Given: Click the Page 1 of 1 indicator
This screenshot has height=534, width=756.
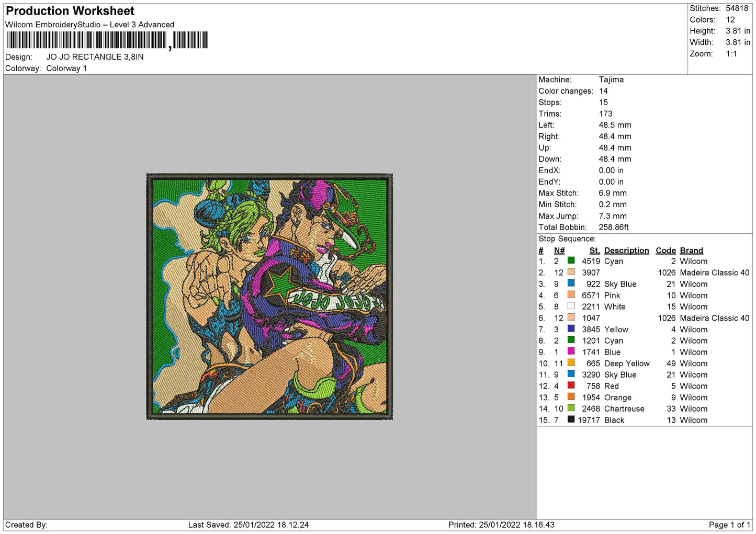Looking at the screenshot, I should 729,525.
